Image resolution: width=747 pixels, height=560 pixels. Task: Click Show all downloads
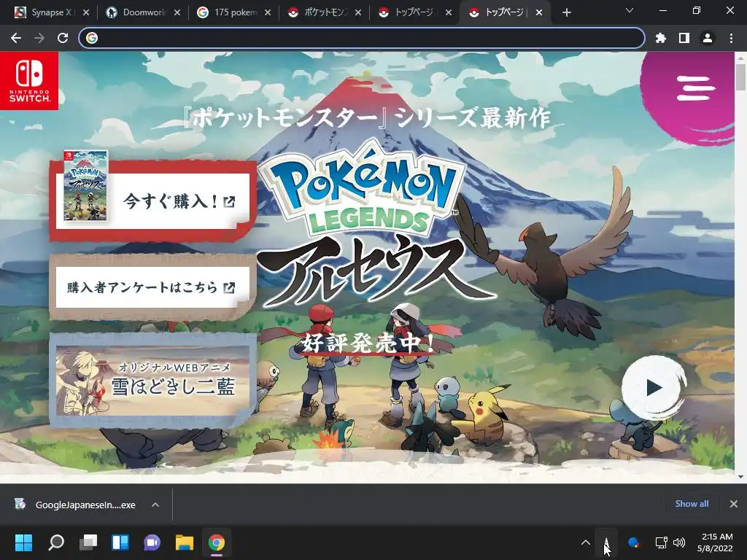click(692, 504)
